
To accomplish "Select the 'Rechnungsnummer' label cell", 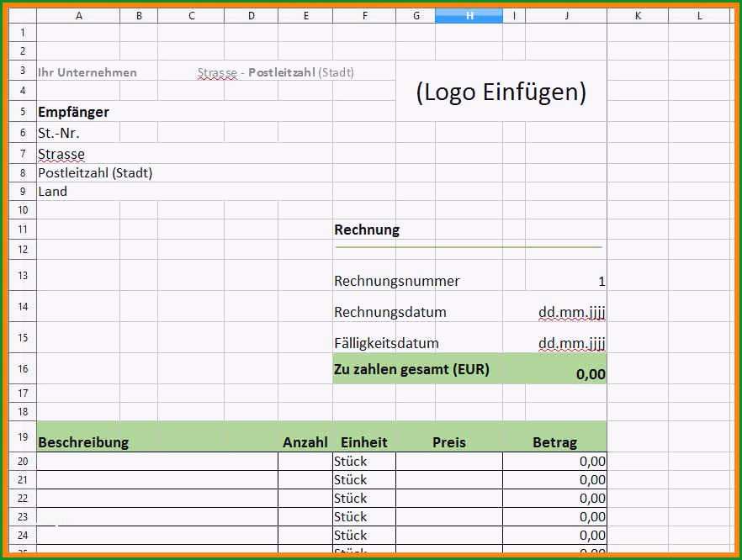I will pos(396,281).
